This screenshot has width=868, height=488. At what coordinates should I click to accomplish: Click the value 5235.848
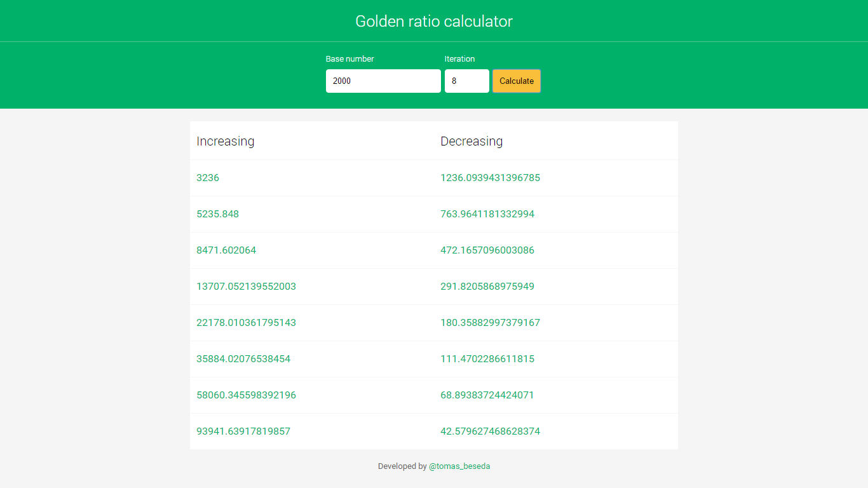pos(218,214)
